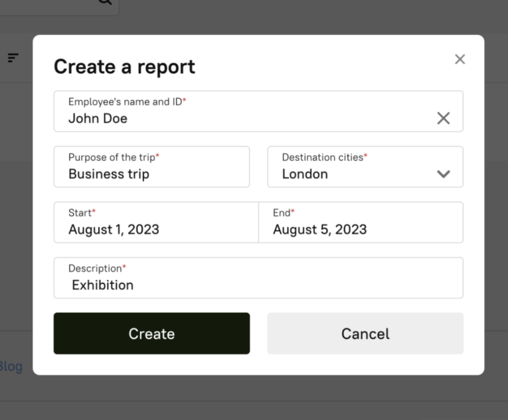Image resolution: width=508 pixels, height=420 pixels.
Task: Expand the Destination cities chevron arrow
Action: click(443, 174)
